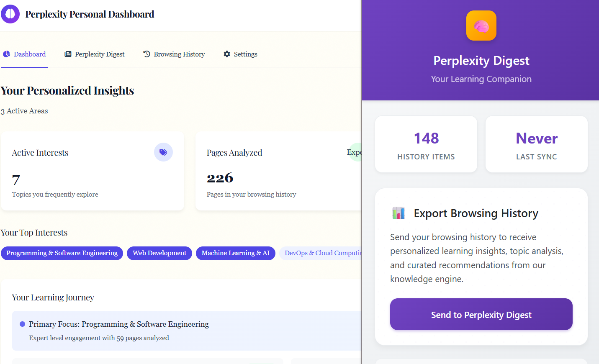Click the 'Your Personalized Insights' heading

[x=67, y=90]
